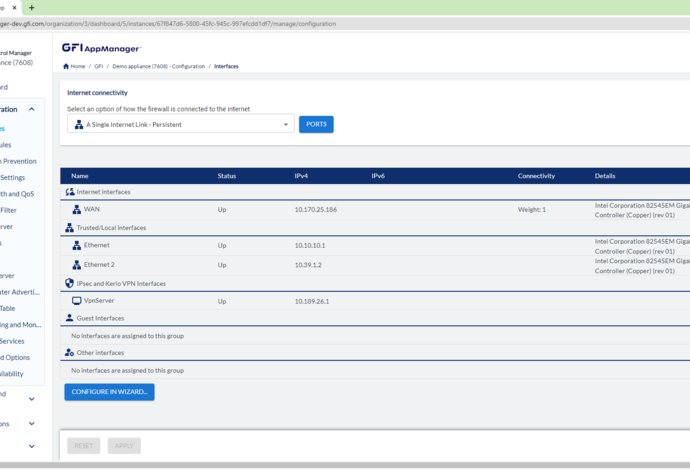The width and height of the screenshot is (690, 469).
Task: Expand the bottom collapsed sidebar section chevron
Action: pos(32,446)
